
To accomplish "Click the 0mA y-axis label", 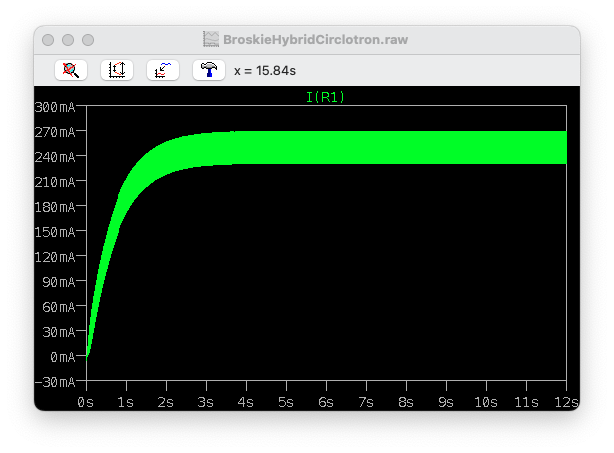I will (x=63, y=357).
